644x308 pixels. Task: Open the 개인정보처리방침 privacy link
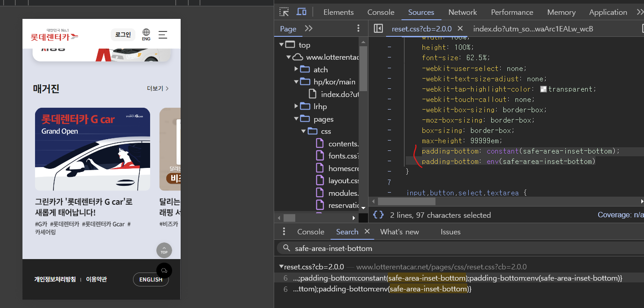[55, 279]
